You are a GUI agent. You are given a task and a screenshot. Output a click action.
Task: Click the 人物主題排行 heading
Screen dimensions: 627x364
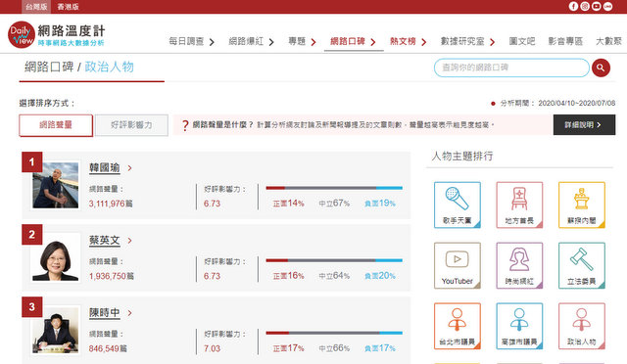coord(462,157)
